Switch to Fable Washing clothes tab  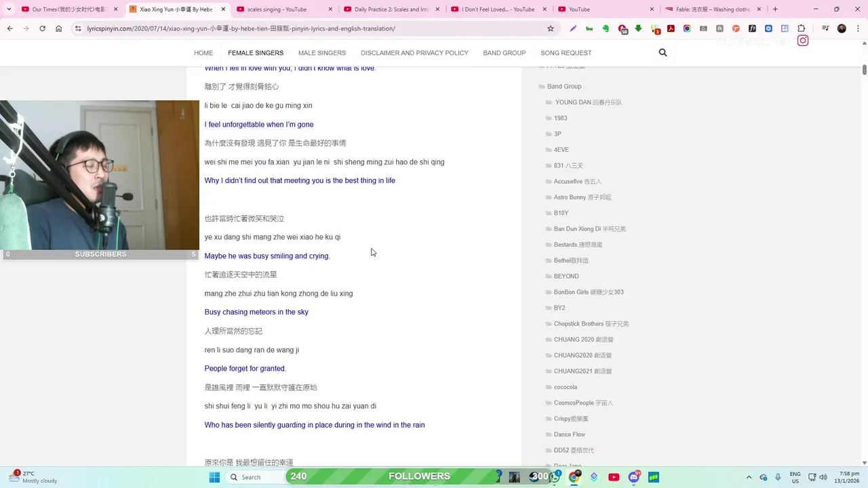(x=713, y=9)
